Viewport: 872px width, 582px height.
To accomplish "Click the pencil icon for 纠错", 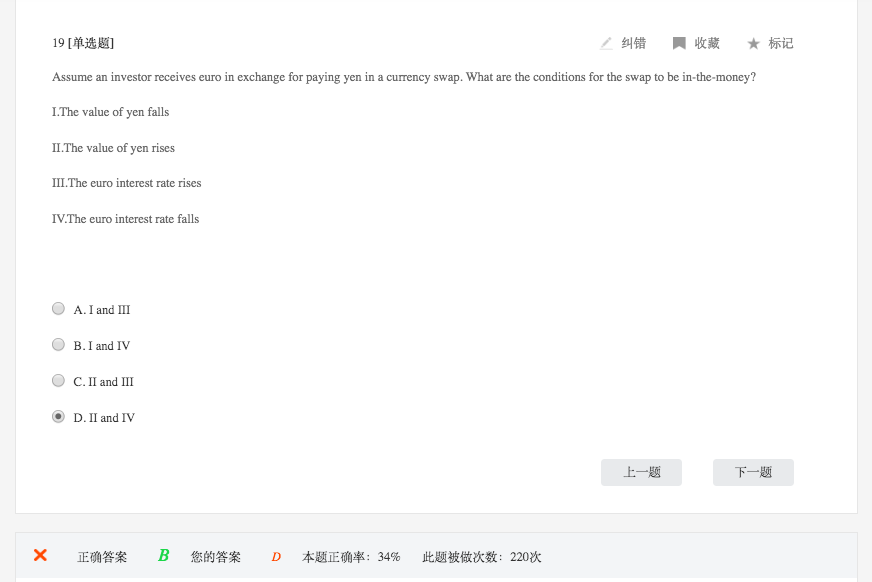I will (606, 43).
